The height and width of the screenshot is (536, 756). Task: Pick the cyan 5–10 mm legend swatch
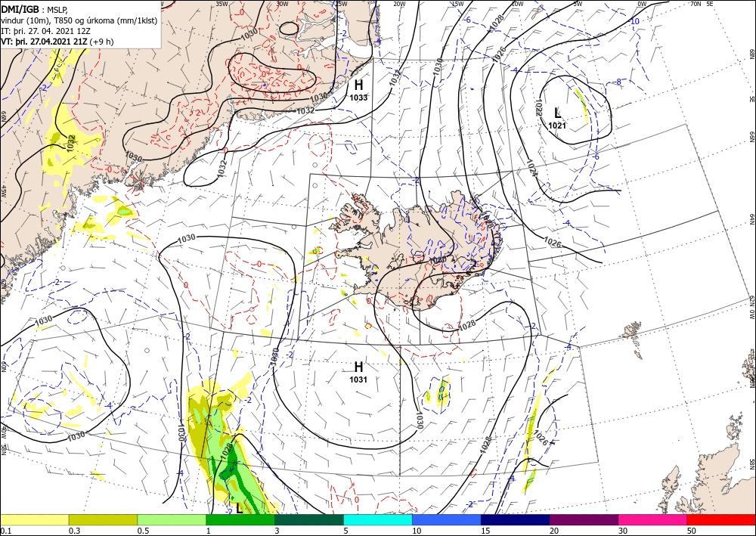[x=378, y=519]
